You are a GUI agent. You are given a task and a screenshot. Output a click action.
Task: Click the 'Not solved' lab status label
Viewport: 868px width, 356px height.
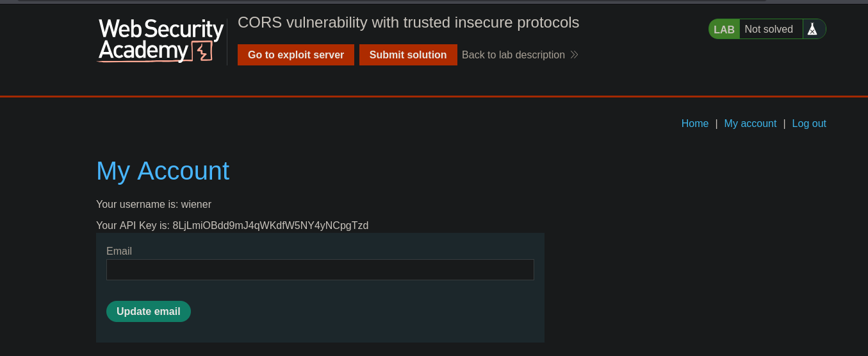pyautogui.click(x=769, y=30)
